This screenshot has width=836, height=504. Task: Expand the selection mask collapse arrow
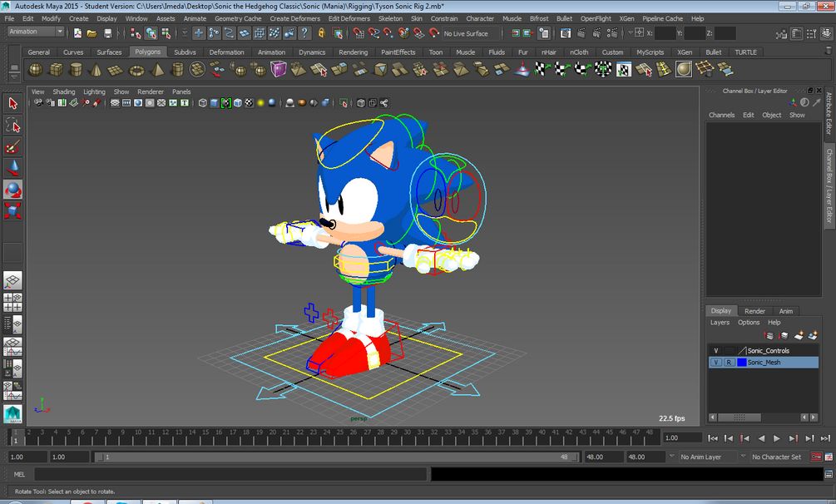click(x=185, y=33)
